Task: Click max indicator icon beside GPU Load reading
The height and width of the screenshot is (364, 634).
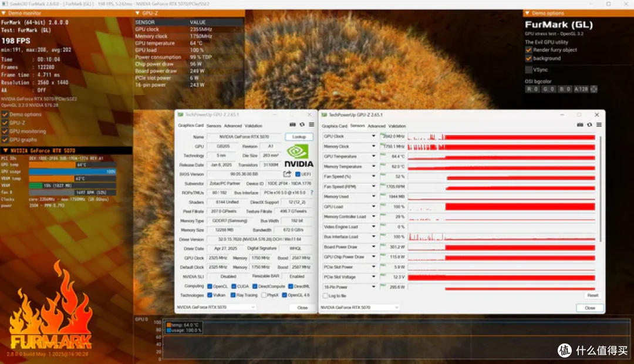Action: pos(383,205)
